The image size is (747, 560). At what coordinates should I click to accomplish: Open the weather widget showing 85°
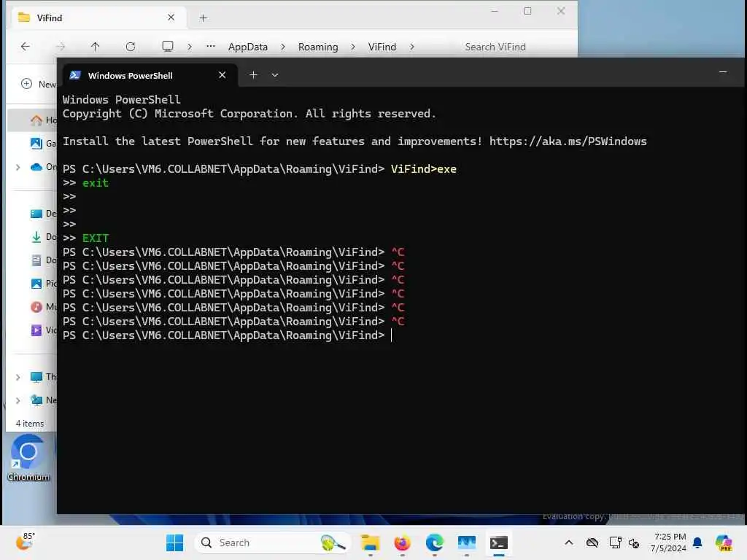coord(26,542)
